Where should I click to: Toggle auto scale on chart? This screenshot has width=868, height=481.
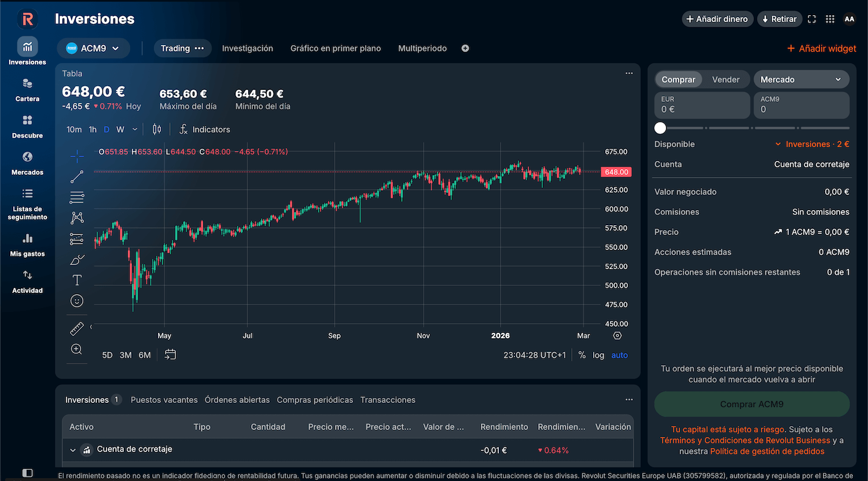(x=619, y=355)
